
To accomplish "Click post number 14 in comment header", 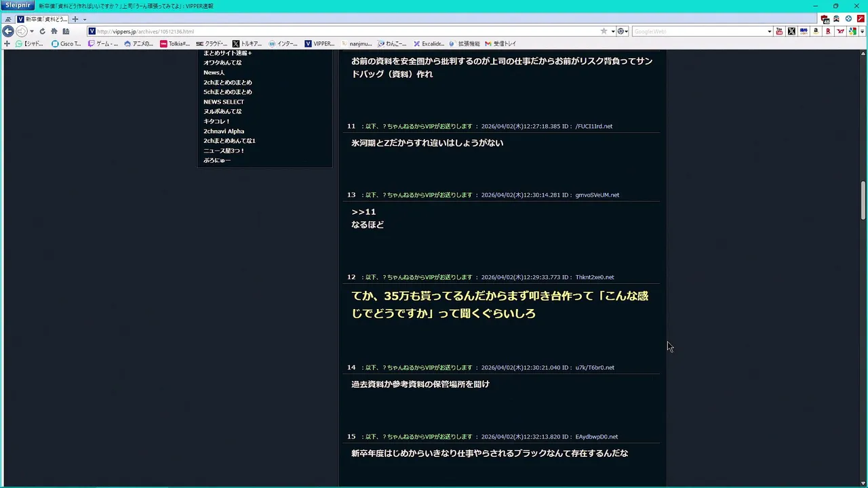I will coord(351,367).
